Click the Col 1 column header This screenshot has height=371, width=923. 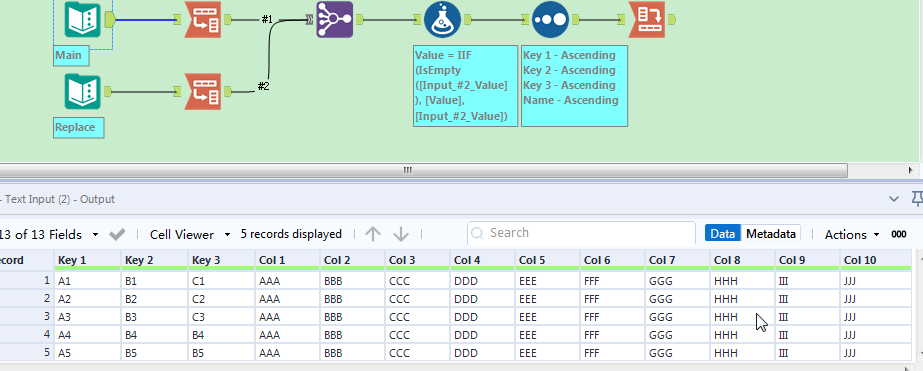[x=288, y=260]
